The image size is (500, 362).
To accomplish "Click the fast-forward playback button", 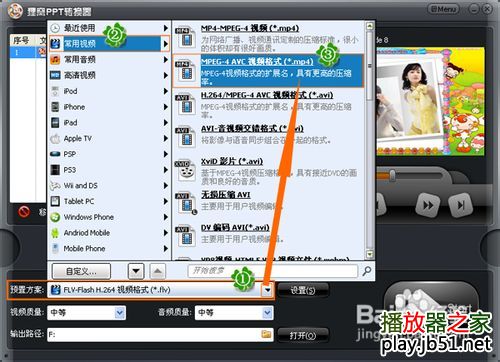I will point(428,205).
